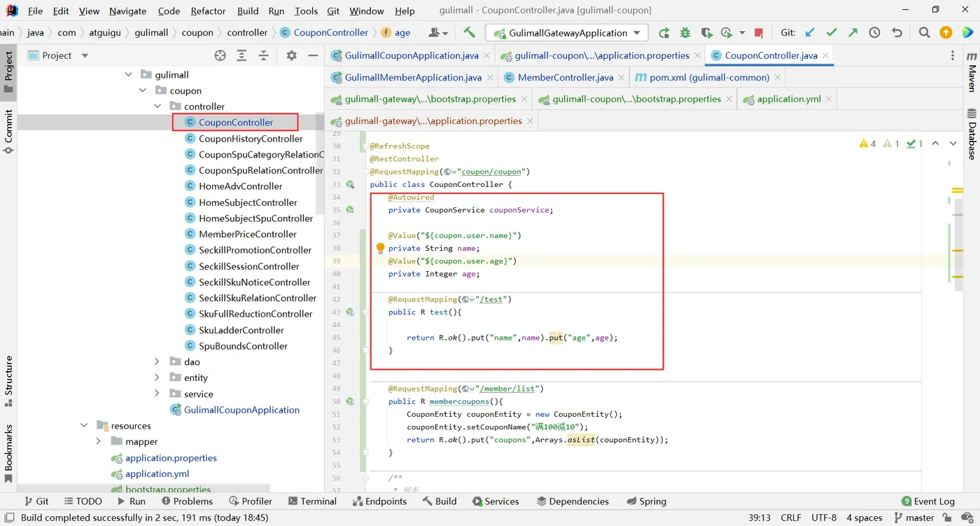
Task: Click the gutter icon beside class CouponController
Action: coord(350,184)
